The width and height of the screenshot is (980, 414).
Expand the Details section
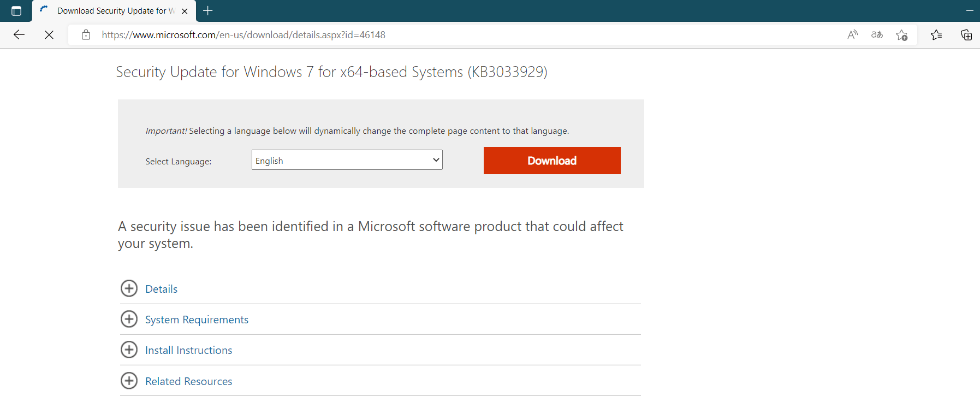pyautogui.click(x=129, y=288)
